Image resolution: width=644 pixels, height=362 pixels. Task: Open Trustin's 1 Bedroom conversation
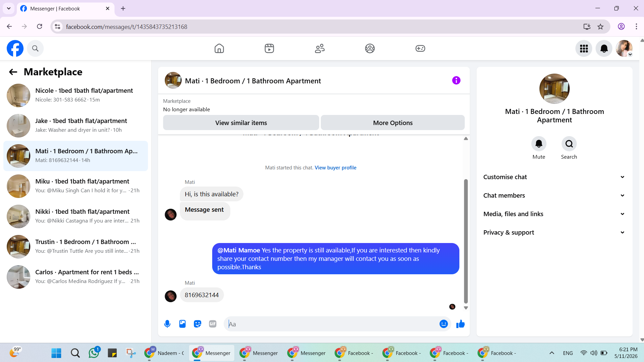click(76, 247)
